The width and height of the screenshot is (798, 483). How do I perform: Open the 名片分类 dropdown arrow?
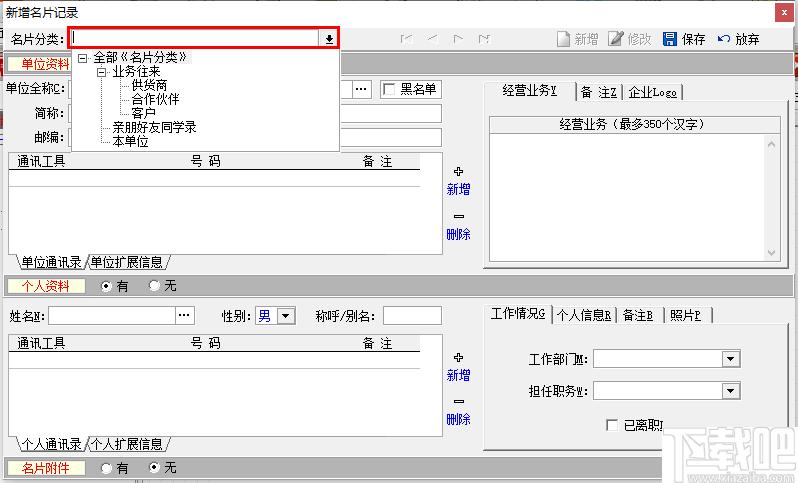[x=329, y=39]
